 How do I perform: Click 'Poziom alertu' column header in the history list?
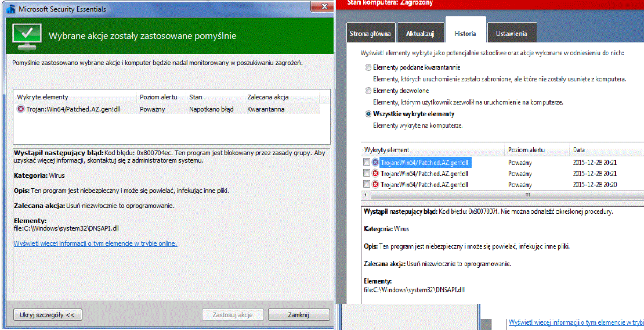[x=537, y=150]
